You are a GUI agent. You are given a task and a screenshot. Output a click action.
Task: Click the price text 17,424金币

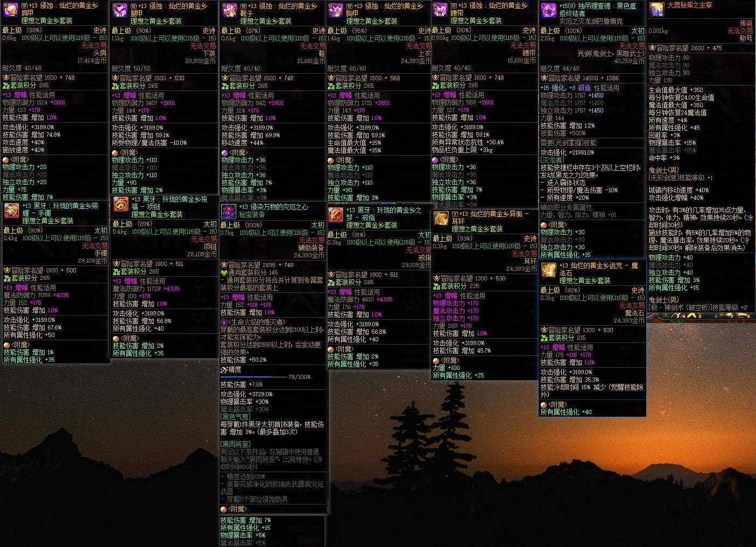pyautogui.click(x=93, y=61)
